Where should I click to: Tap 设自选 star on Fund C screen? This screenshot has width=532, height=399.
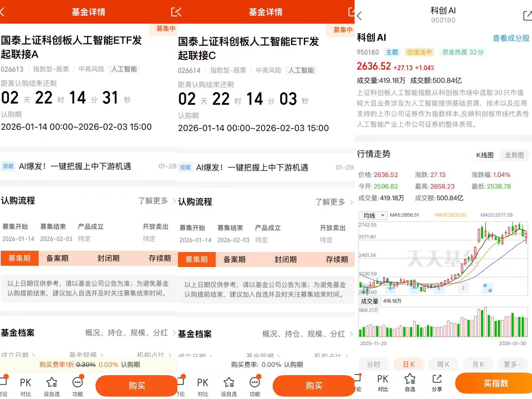(229, 387)
